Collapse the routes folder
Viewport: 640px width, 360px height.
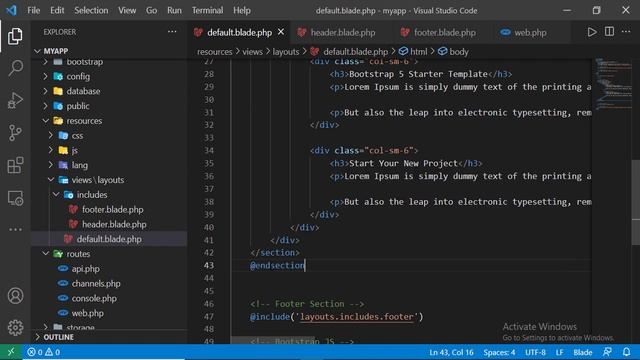[x=78, y=254]
